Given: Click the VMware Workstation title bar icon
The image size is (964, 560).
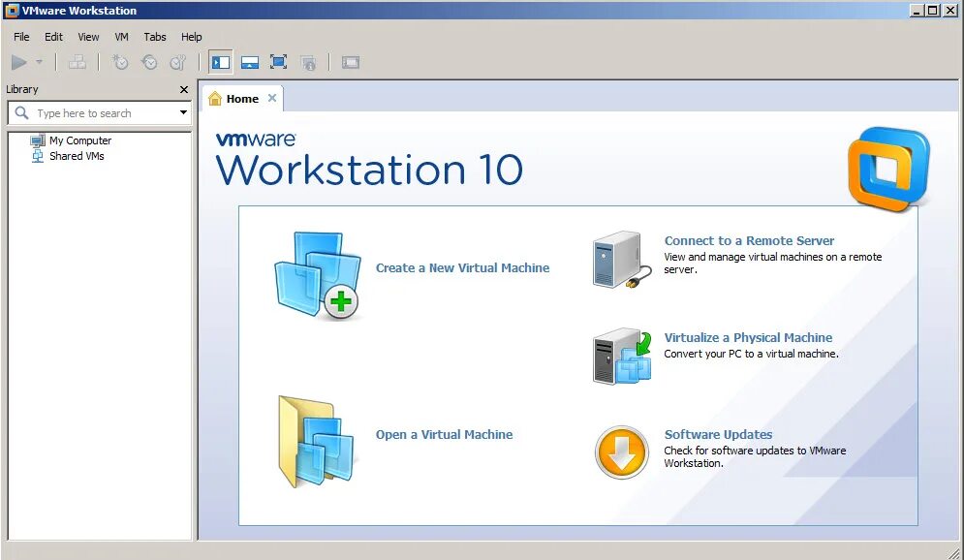Looking at the screenshot, I should pos(11,11).
